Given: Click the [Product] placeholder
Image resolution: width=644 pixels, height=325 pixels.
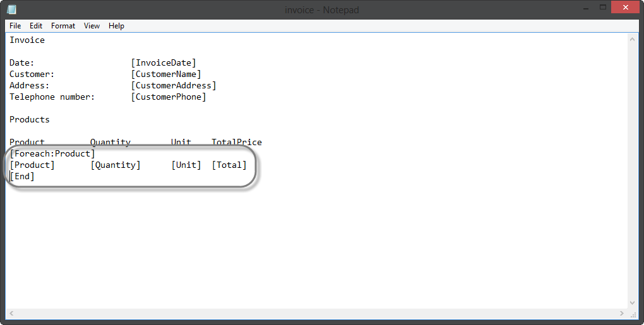Looking at the screenshot, I should (x=32, y=165).
